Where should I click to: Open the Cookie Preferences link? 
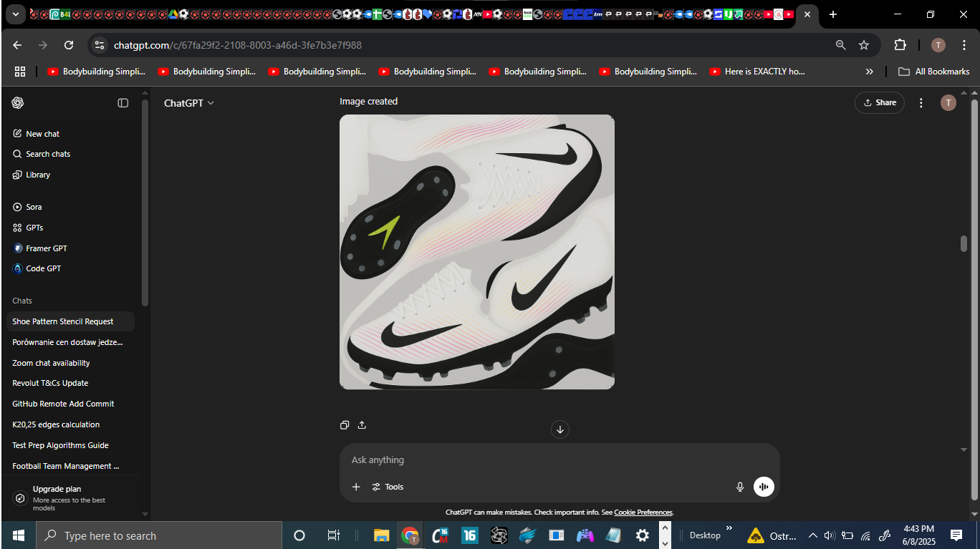[x=643, y=512]
